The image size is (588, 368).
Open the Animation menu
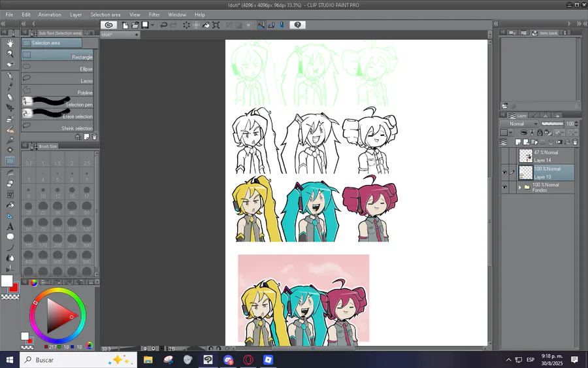50,14
